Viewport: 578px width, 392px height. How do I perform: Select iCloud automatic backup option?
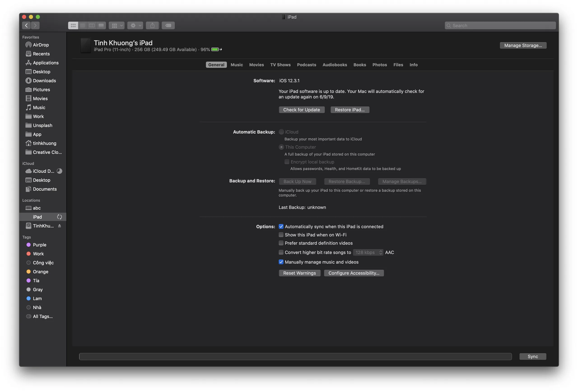281,132
